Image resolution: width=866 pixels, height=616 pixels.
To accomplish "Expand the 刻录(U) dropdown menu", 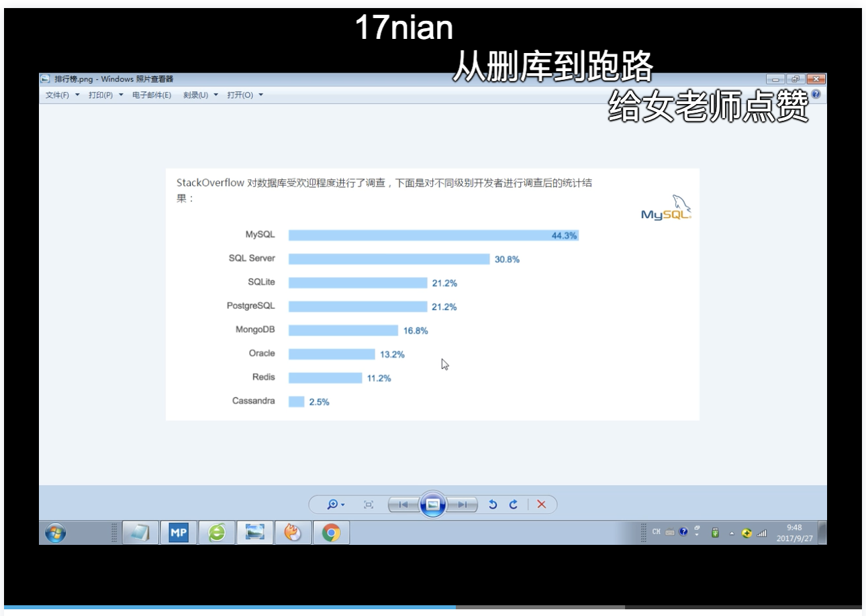I will coord(200,95).
